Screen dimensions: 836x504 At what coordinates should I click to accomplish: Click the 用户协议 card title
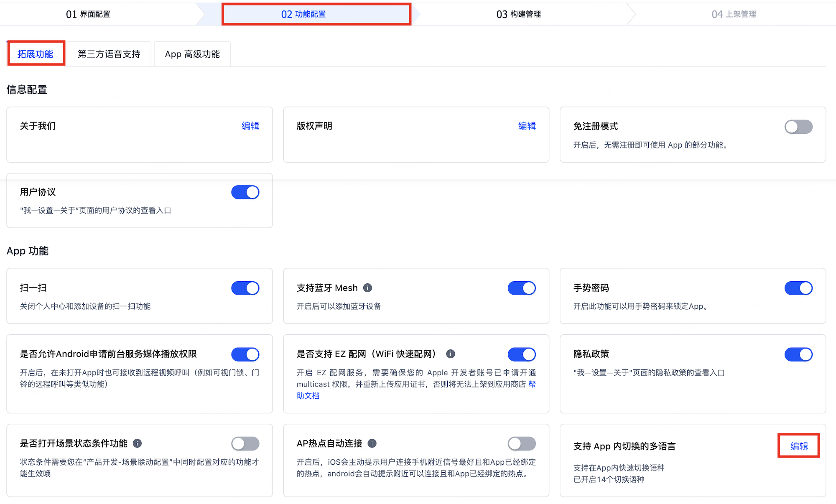(x=38, y=192)
